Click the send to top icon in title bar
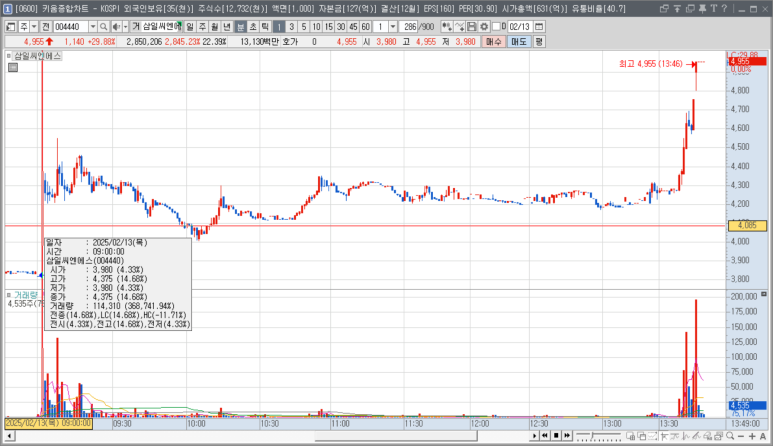 (677, 8)
